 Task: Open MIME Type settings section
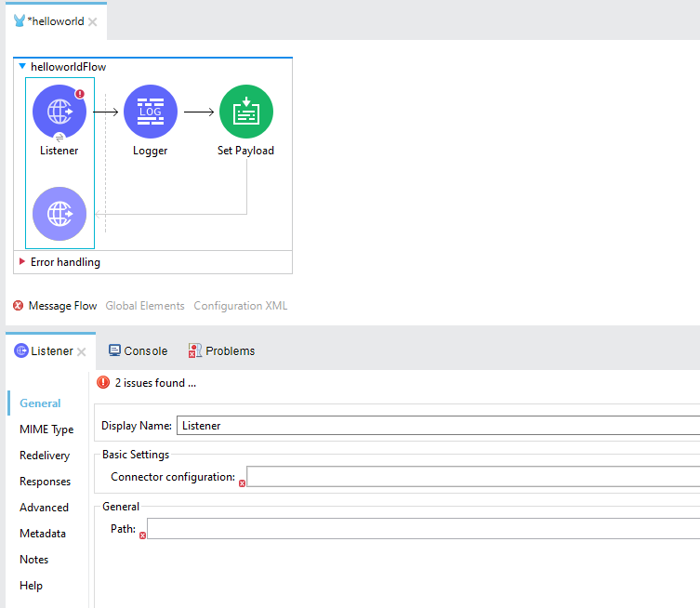point(46,430)
